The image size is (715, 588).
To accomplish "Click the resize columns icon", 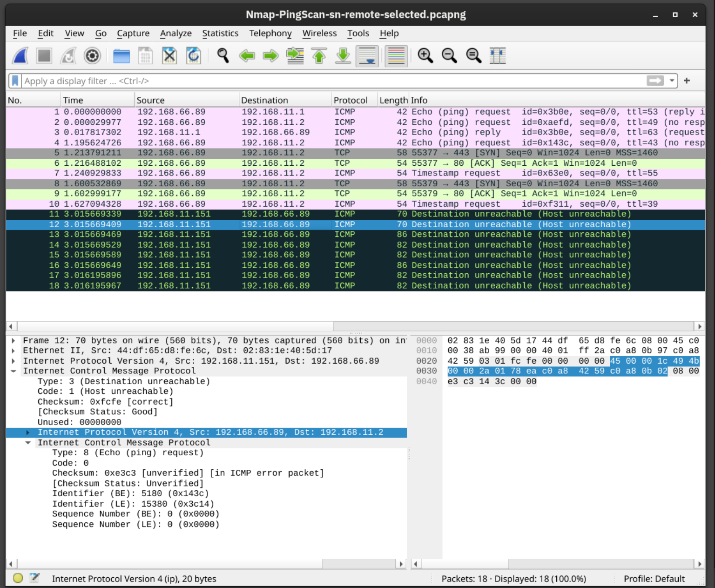I will [498, 56].
